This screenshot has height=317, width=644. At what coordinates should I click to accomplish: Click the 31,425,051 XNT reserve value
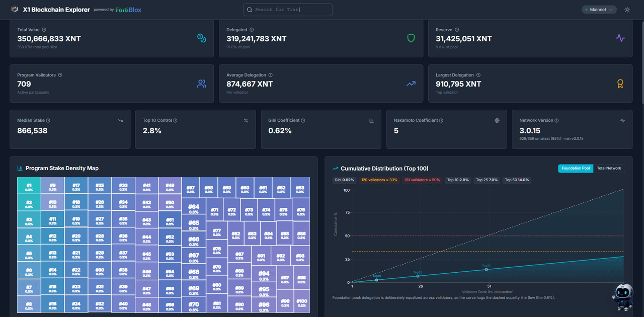coord(464,39)
